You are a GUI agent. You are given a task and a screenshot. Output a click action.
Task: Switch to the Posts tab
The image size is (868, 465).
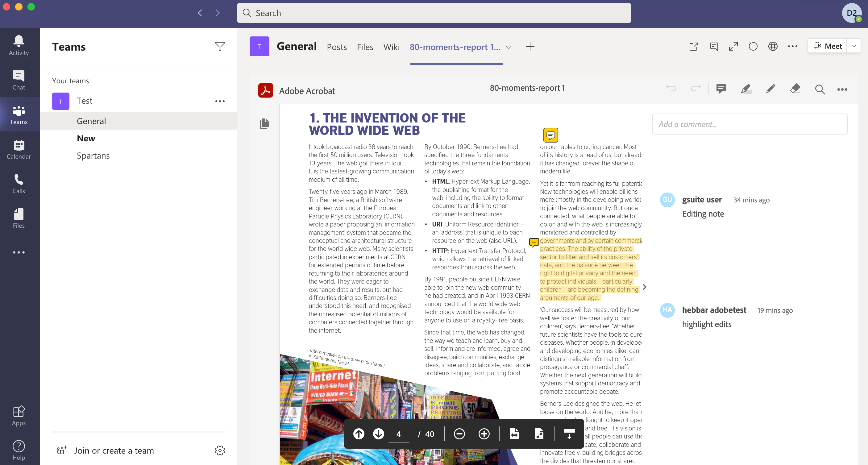pyautogui.click(x=337, y=47)
